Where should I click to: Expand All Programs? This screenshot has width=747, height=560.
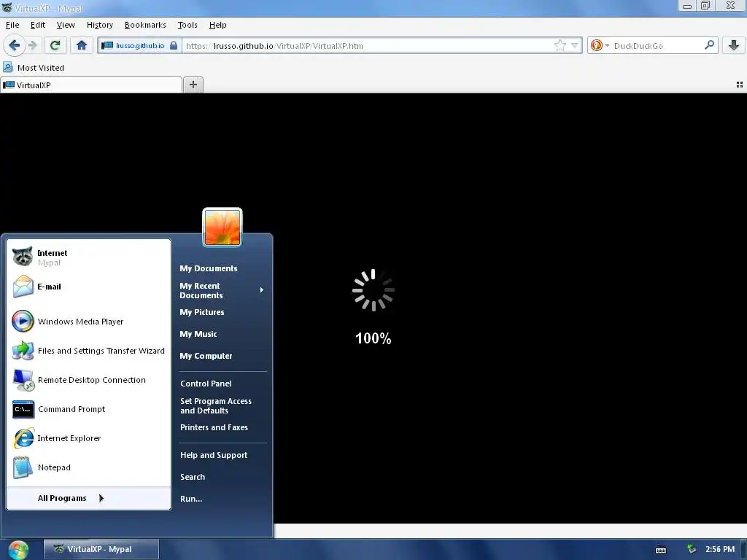coord(88,498)
